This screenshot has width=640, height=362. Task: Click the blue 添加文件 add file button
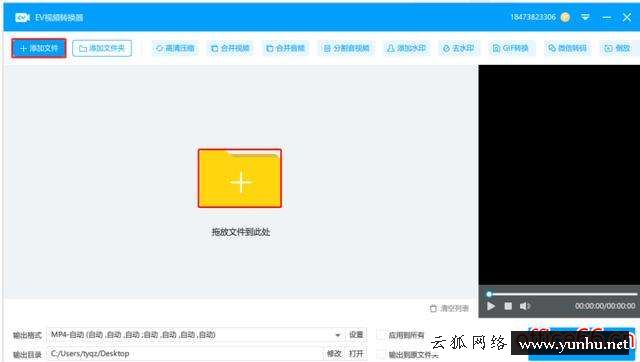pos(39,48)
